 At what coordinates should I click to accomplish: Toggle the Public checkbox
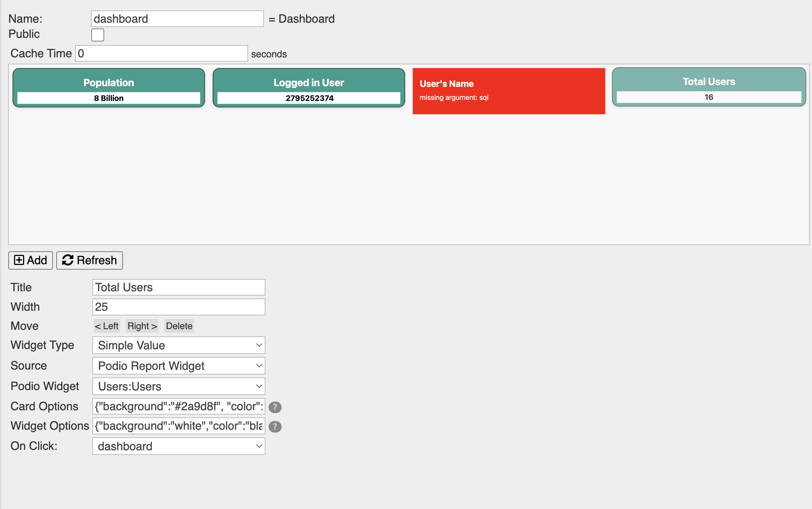click(x=98, y=35)
